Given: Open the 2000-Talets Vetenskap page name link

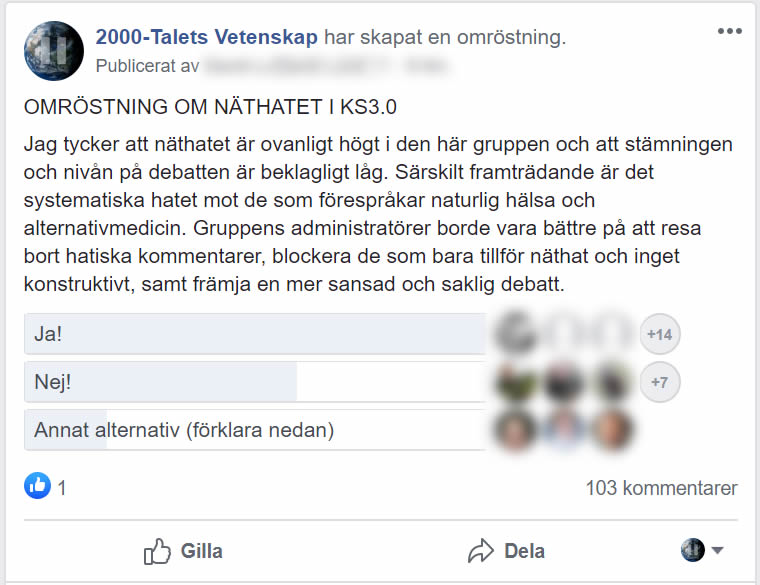Looking at the screenshot, I should tap(207, 38).
